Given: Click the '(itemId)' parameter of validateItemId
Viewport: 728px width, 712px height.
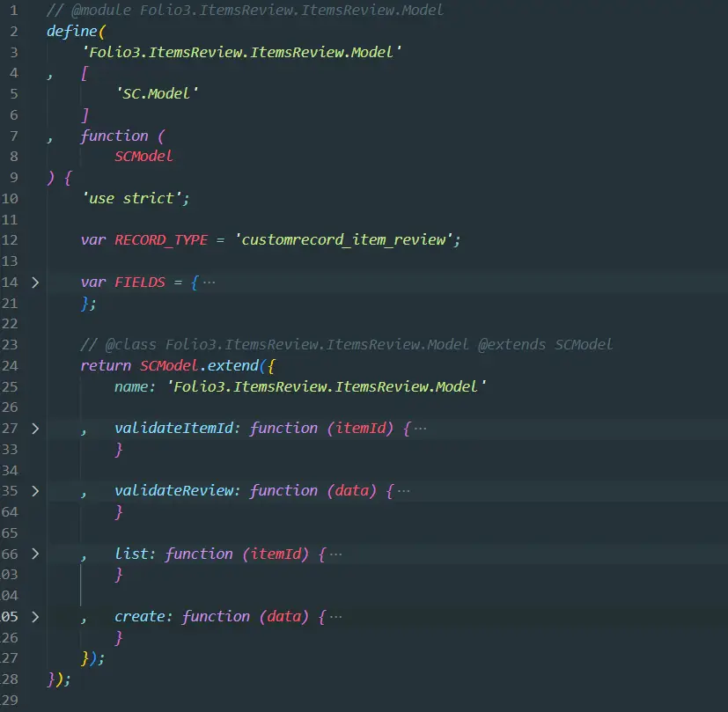Looking at the screenshot, I should point(360,429).
